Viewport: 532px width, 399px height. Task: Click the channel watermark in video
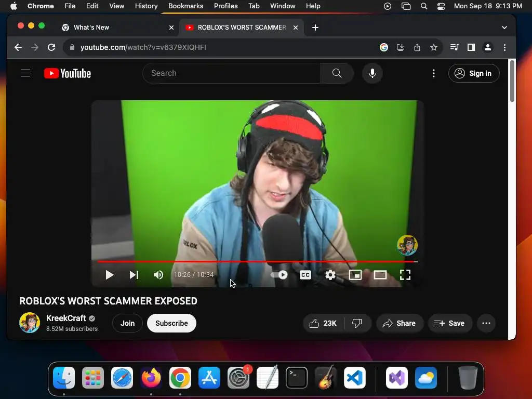click(x=407, y=245)
